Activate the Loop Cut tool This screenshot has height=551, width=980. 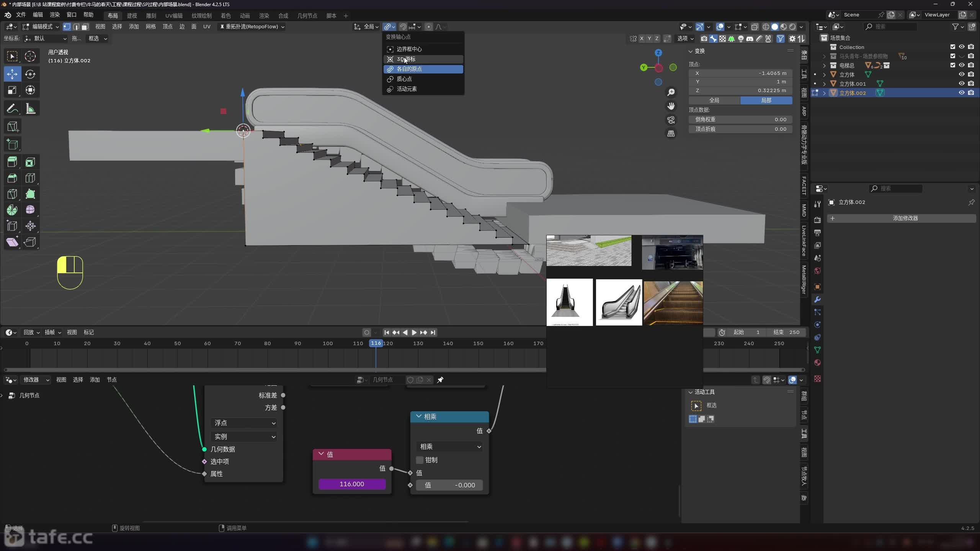tap(30, 178)
